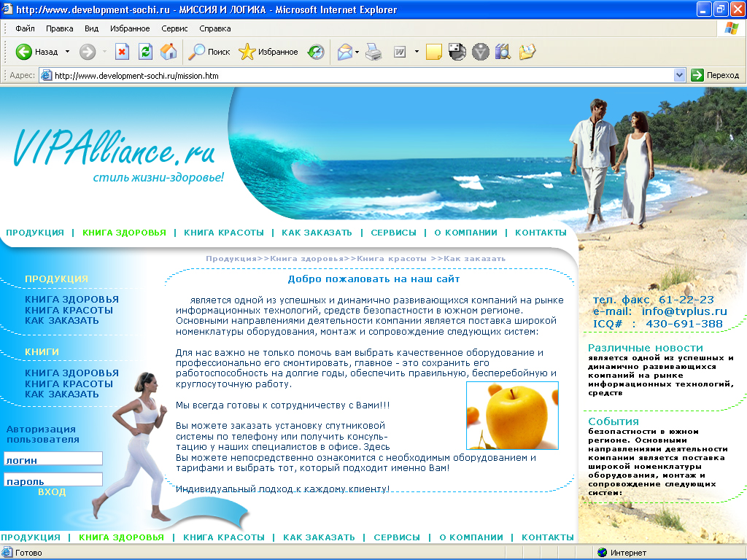Image resolution: width=747 pixels, height=560 pixels.
Task: Click ПРОДУКЦИЯ in top site navigation
Action: [x=35, y=233]
